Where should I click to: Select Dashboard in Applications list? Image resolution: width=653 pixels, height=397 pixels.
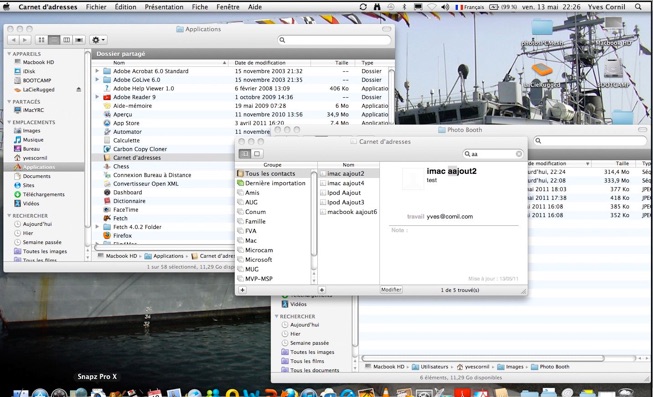pyautogui.click(x=127, y=192)
